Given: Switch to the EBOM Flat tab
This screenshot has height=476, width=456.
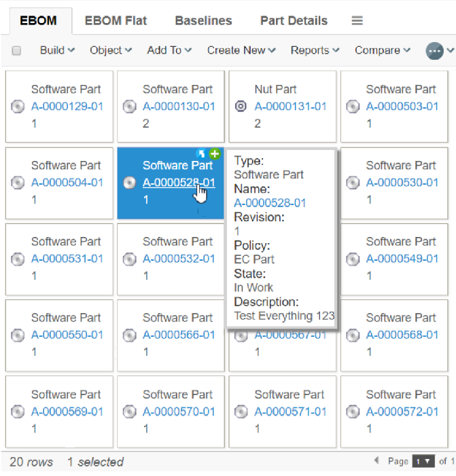Looking at the screenshot, I should pyautogui.click(x=116, y=21).
